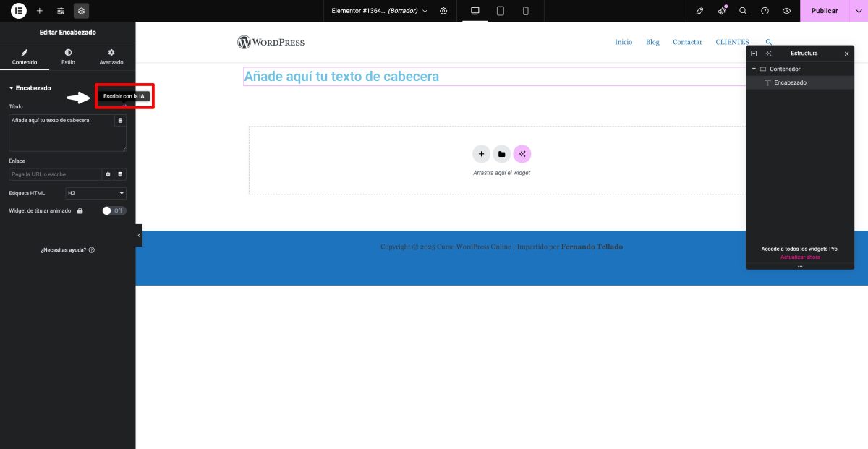Image resolution: width=868 pixels, height=449 pixels.
Task: Open Site Settings via the sliders icon
Action: tap(61, 11)
